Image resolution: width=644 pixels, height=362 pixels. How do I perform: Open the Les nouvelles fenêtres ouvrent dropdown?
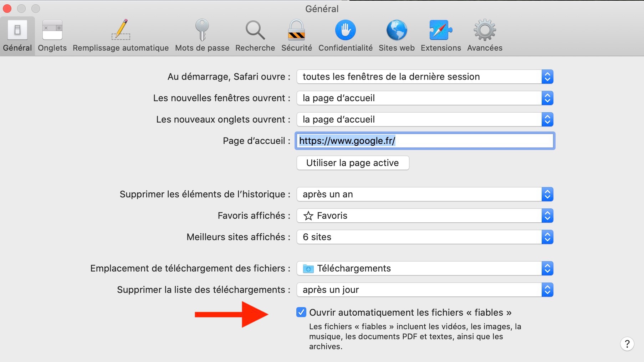pyautogui.click(x=425, y=98)
